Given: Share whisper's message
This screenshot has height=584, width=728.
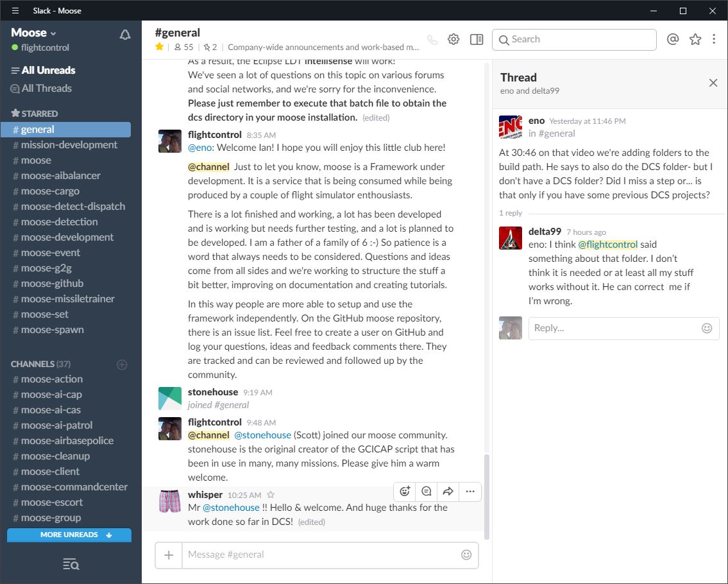Looking at the screenshot, I should 448,491.
